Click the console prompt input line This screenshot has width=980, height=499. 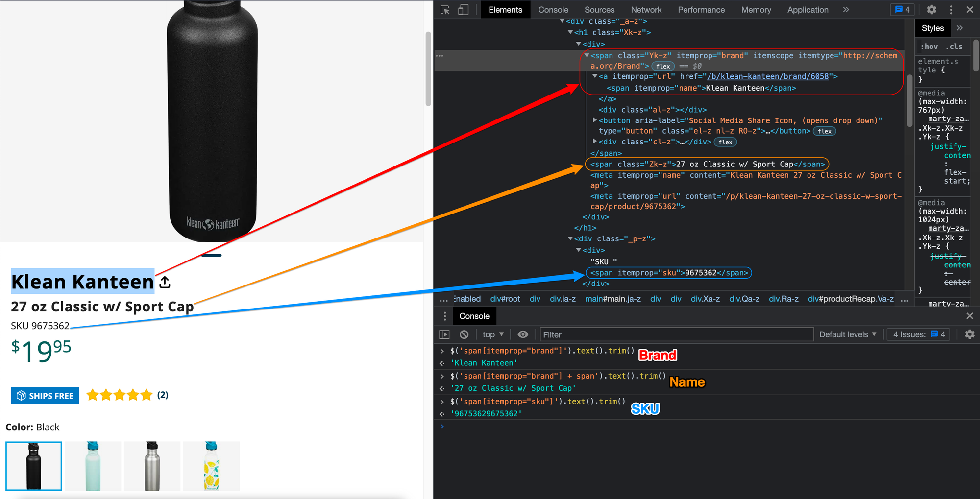pos(706,427)
